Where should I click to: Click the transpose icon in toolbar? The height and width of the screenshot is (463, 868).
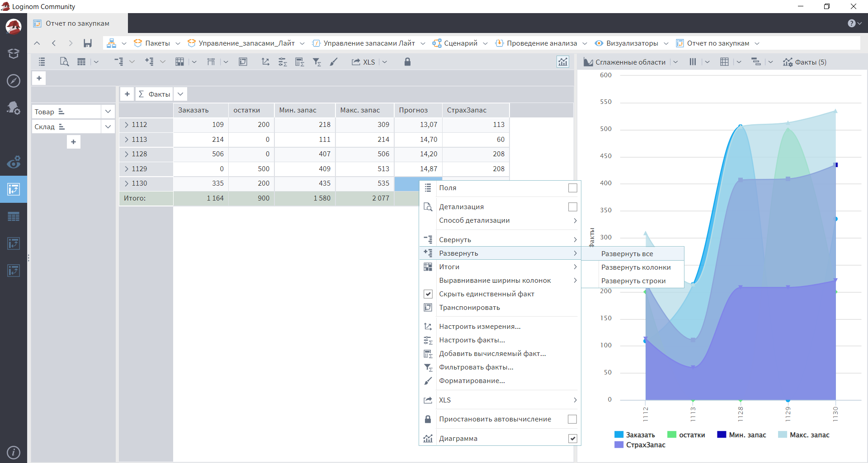pyautogui.click(x=243, y=62)
